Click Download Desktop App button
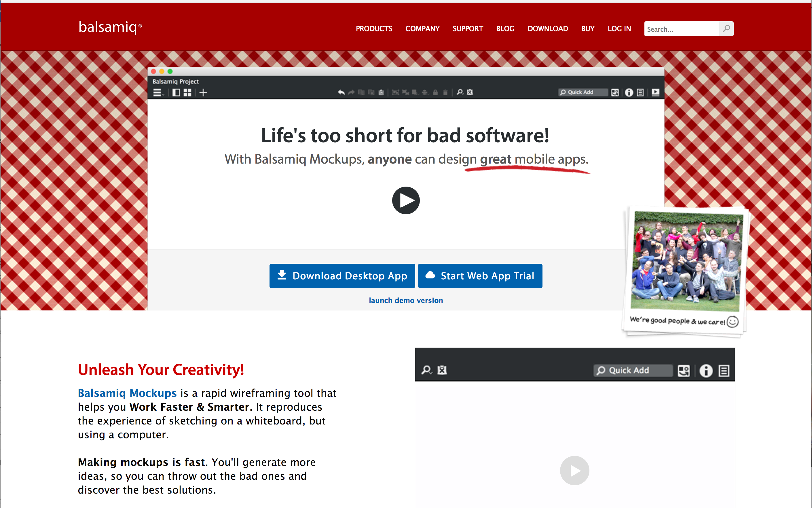The image size is (812, 508). coord(342,276)
